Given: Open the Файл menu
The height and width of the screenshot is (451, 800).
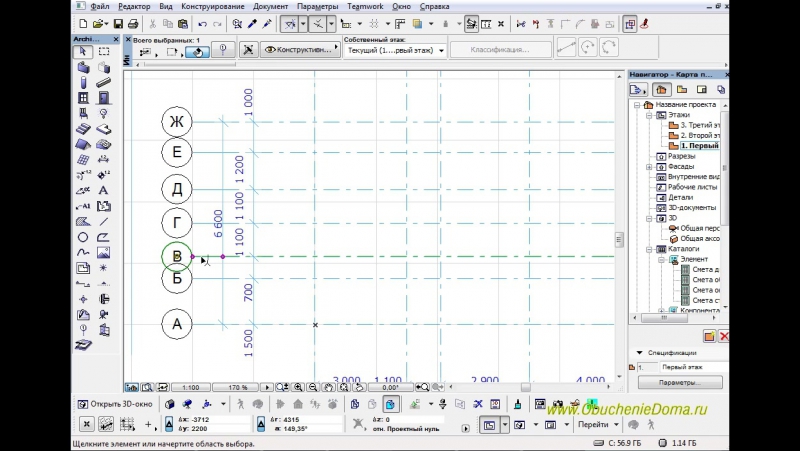Looking at the screenshot, I should tap(99, 7).
